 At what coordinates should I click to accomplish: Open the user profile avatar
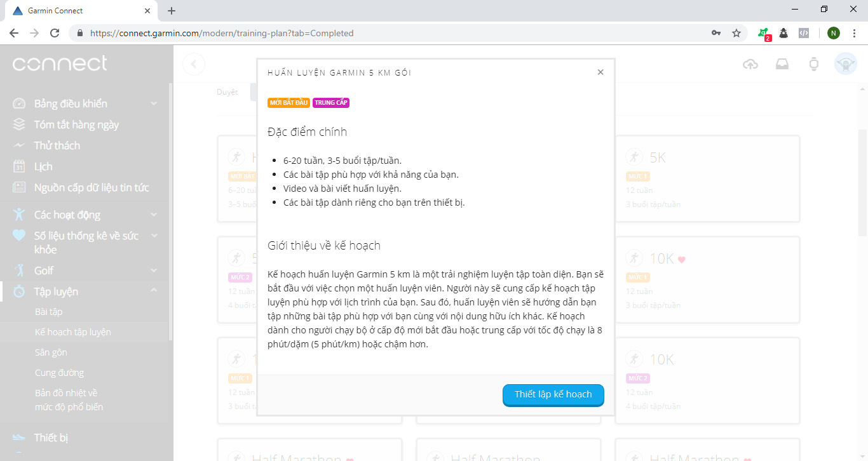846,64
